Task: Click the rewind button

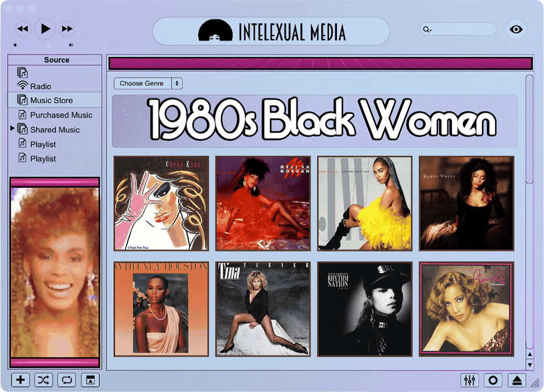Action: tap(23, 29)
